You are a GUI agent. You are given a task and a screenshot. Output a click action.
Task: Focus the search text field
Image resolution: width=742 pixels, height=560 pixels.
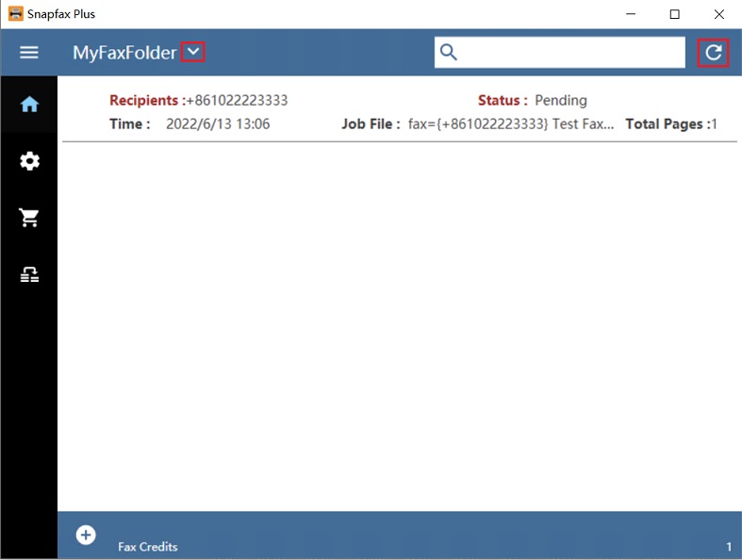point(571,53)
